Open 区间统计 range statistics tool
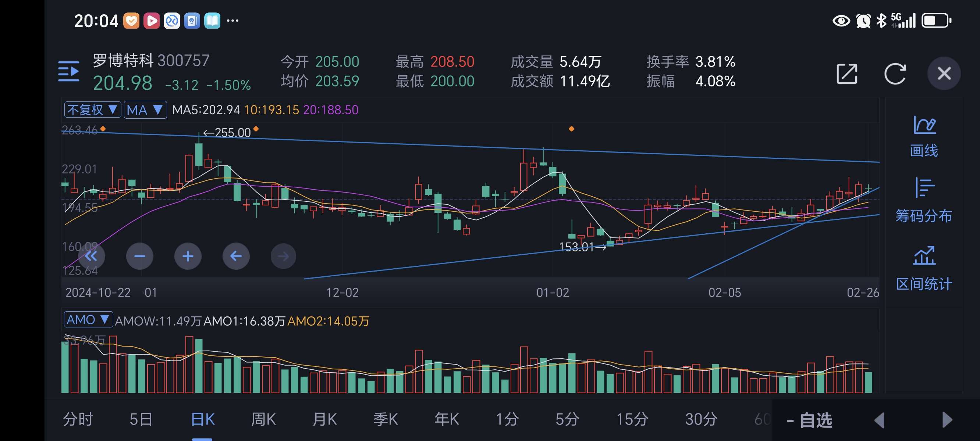 point(924,268)
